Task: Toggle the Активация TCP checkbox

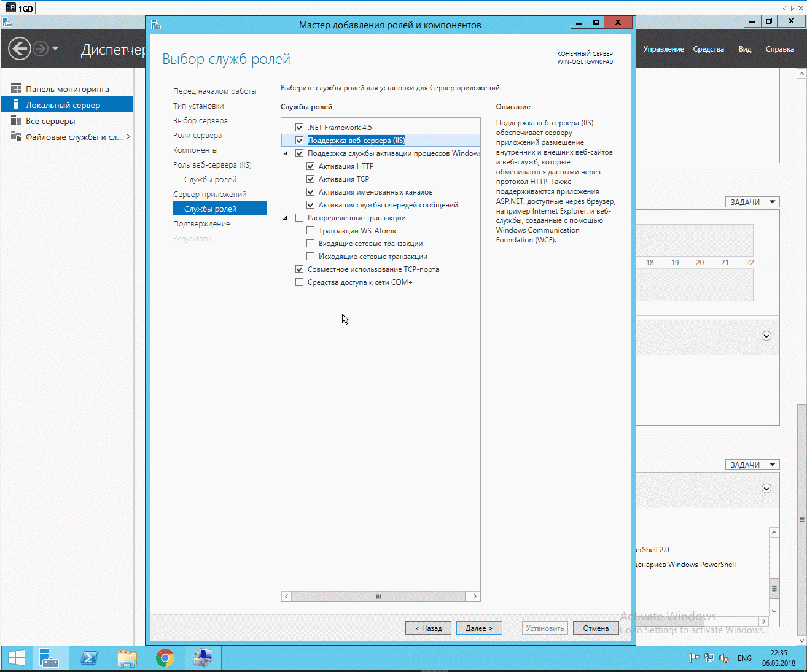Action: 311,179
